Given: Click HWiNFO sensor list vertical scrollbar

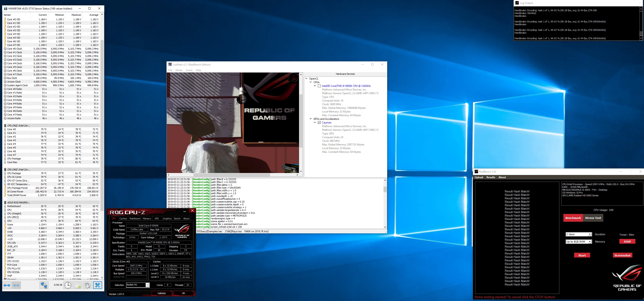Looking at the screenshot, I should [102, 146].
